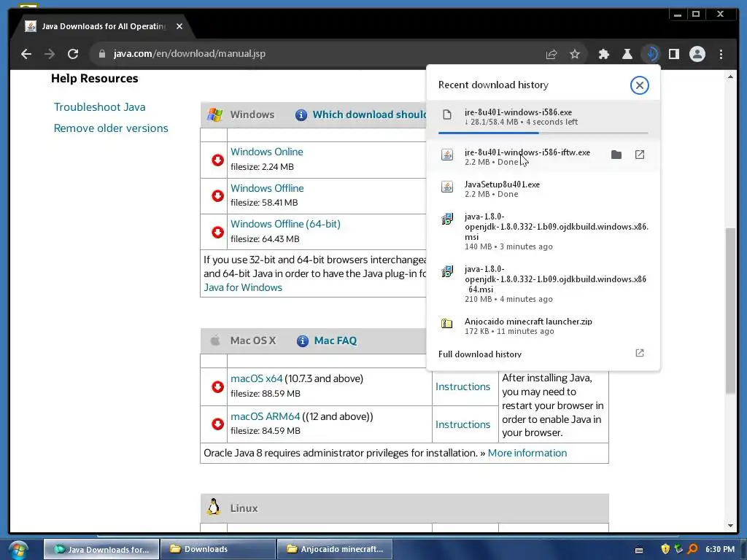Click the scrollbar up arrow
The image size is (747, 560).
point(730,77)
